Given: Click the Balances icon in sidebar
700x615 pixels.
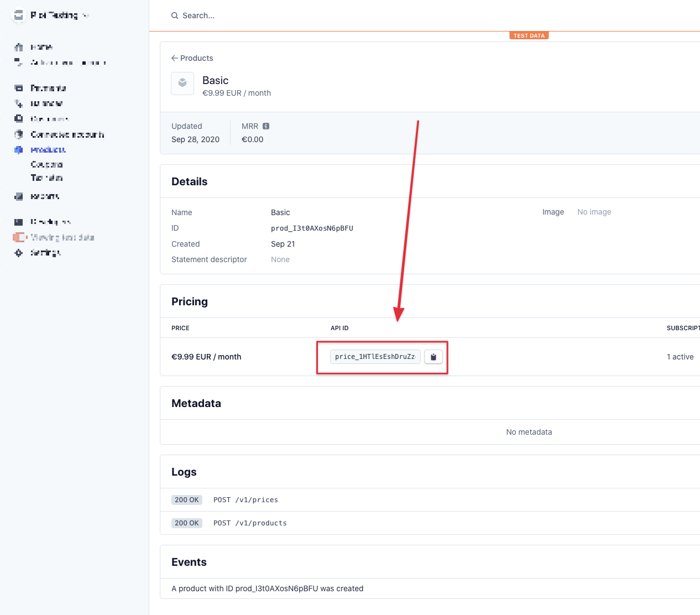Looking at the screenshot, I should [19, 103].
